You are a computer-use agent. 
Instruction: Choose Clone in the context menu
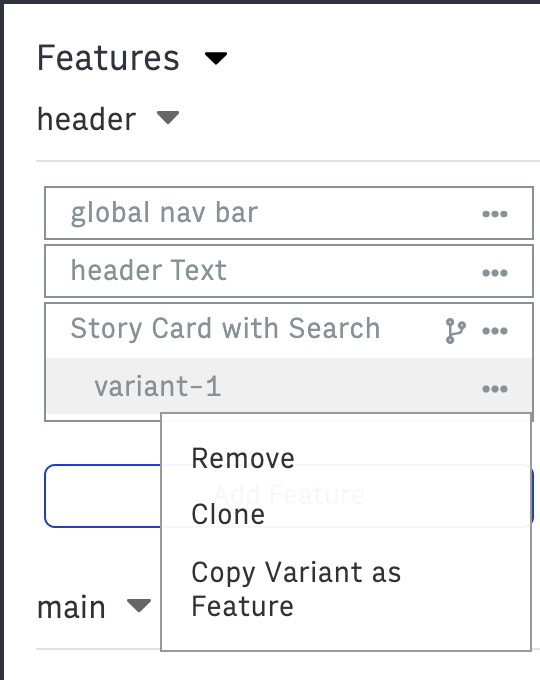click(228, 514)
